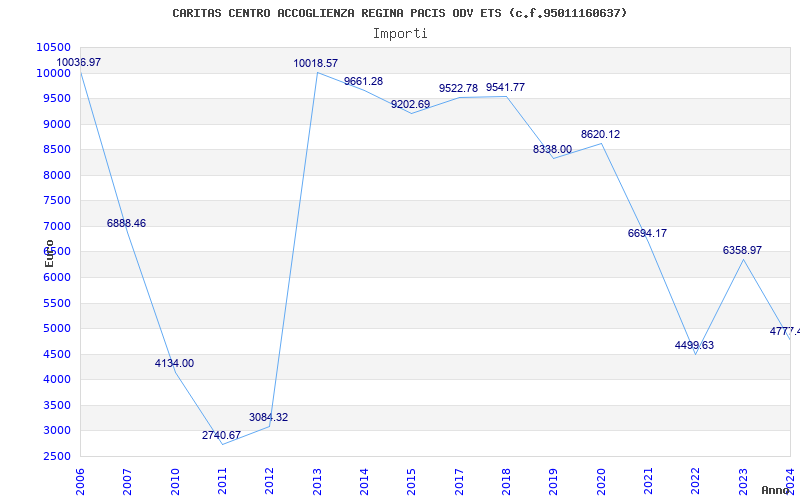
Task: Click the x-axis year 2022
Action: point(696,482)
